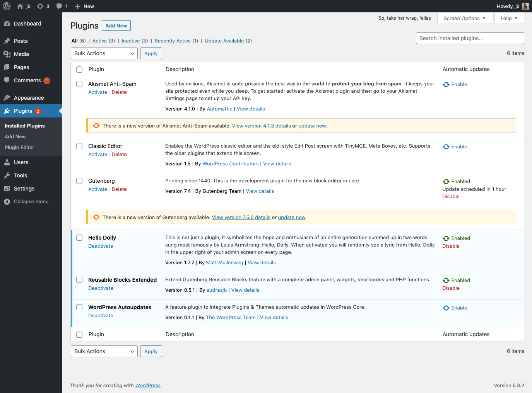
Task: Check the bottom select-all plugins checkbox
Action: (79, 335)
